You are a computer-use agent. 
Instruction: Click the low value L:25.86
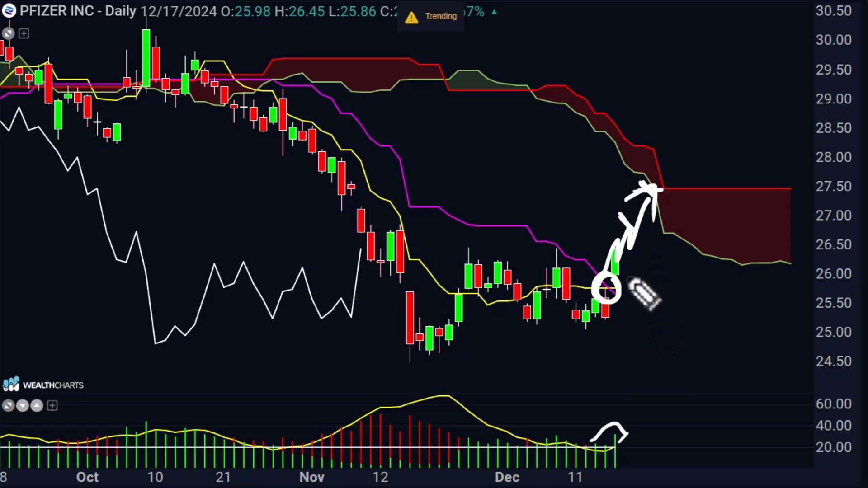tap(352, 11)
